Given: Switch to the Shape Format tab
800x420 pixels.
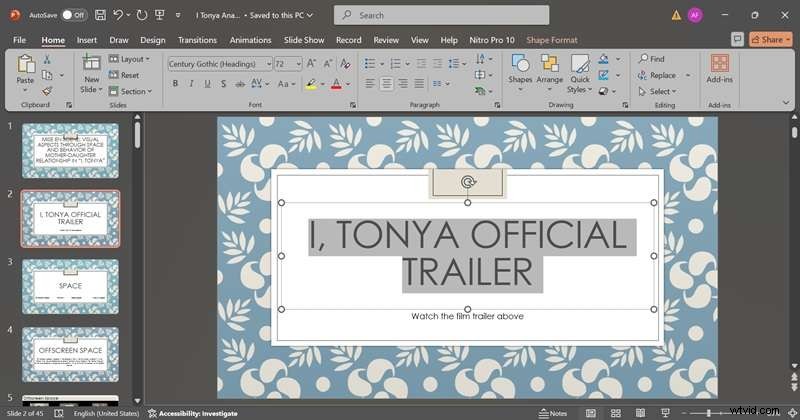Looking at the screenshot, I should pos(552,40).
